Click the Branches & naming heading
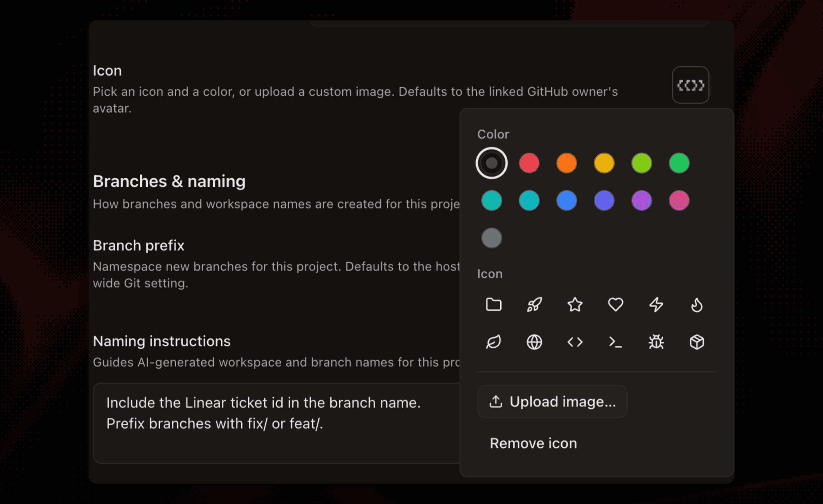Viewport: 823px width, 504px height. pos(169,181)
